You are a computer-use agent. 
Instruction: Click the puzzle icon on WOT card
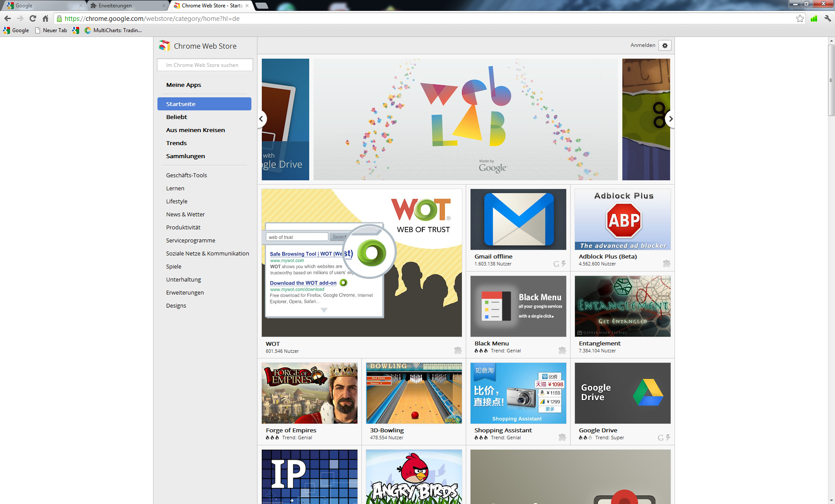(458, 350)
